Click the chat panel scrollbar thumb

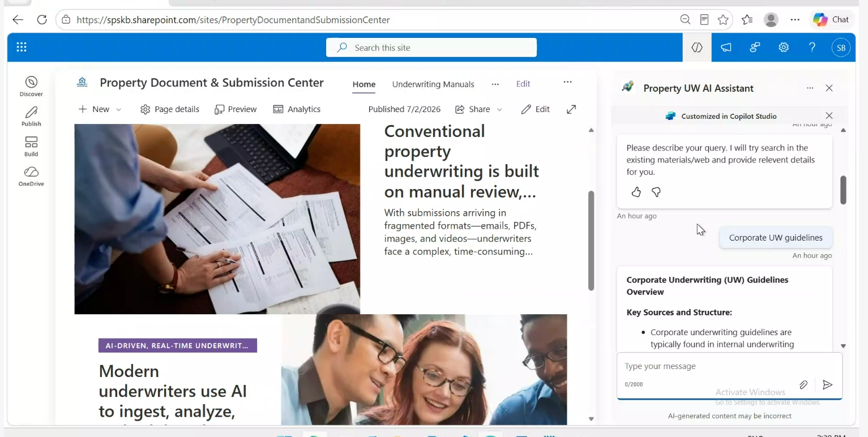(843, 190)
